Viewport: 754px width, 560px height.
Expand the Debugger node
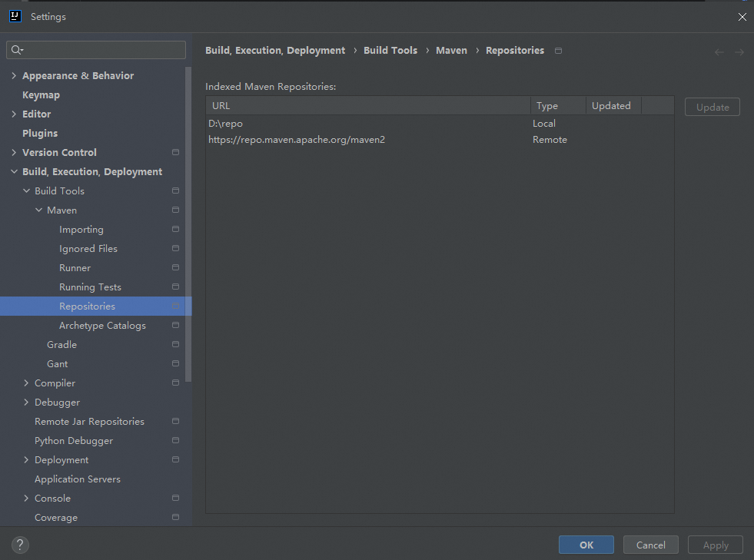point(26,403)
